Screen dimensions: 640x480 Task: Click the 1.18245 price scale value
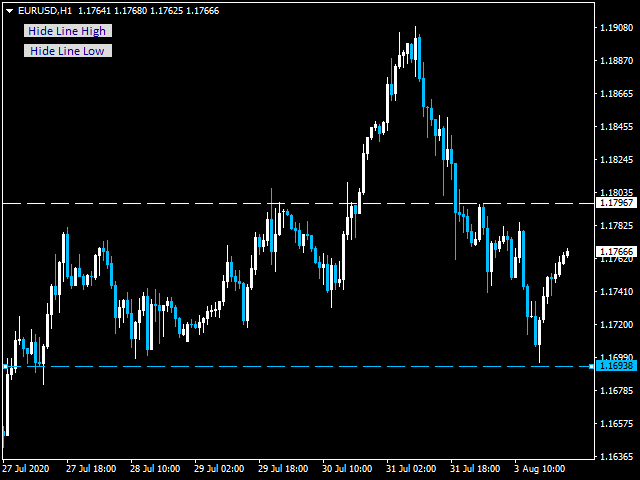pyautogui.click(x=617, y=160)
